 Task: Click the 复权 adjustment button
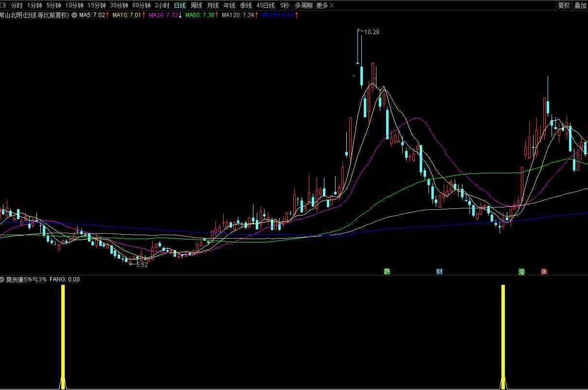tap(564, 5)
